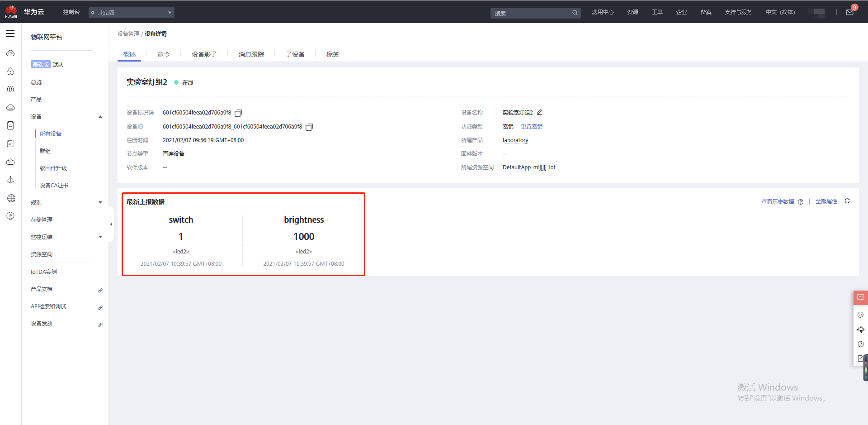The height and width of the screenshot is (425, 868).
Task: Click the location pin in region selector
Action: [93, 13]
